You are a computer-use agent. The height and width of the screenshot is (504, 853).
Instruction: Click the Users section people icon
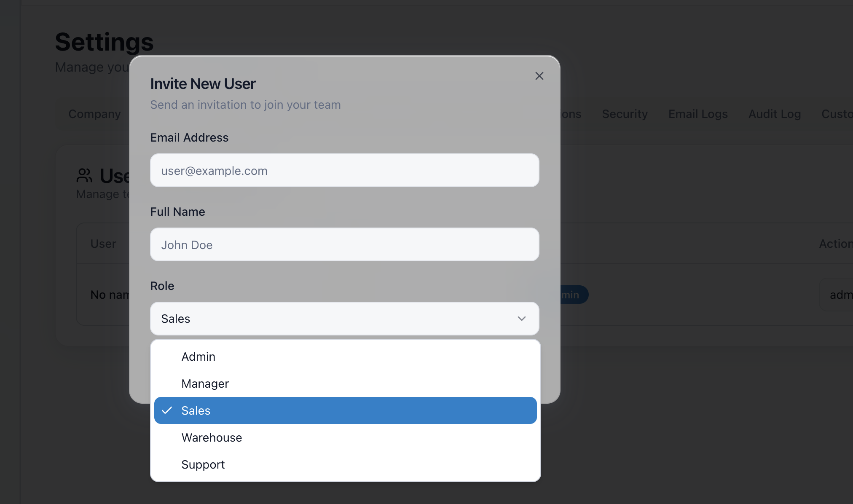84,176
